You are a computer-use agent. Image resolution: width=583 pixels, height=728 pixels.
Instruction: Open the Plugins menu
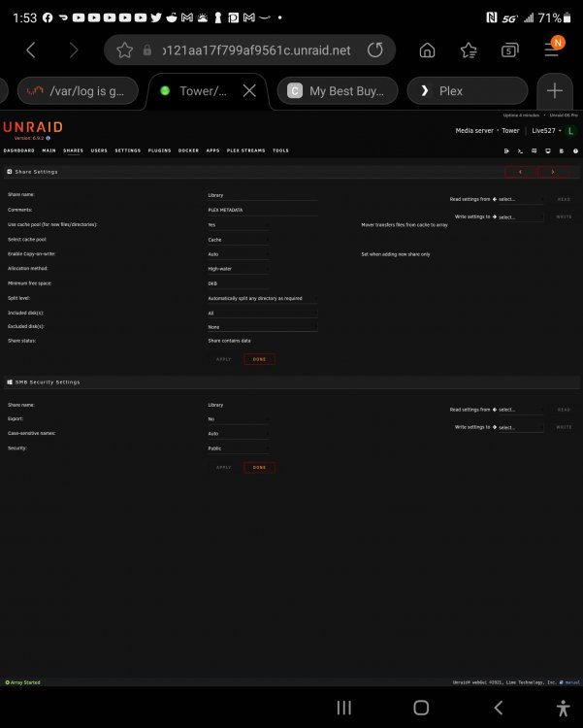click(160, 150)
